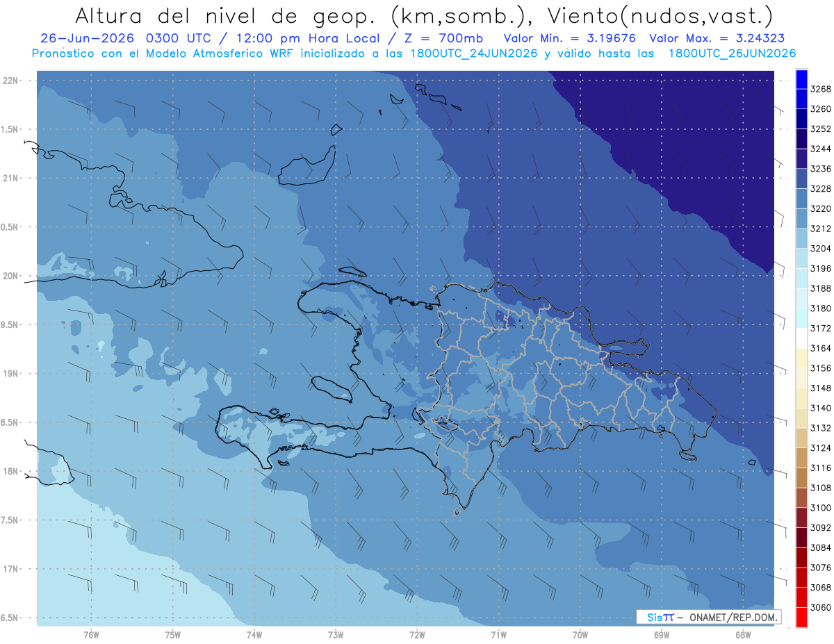Pick the red swatch below 3060
The width and height of the screenshot is (834, 644).
tap(801, 617)
